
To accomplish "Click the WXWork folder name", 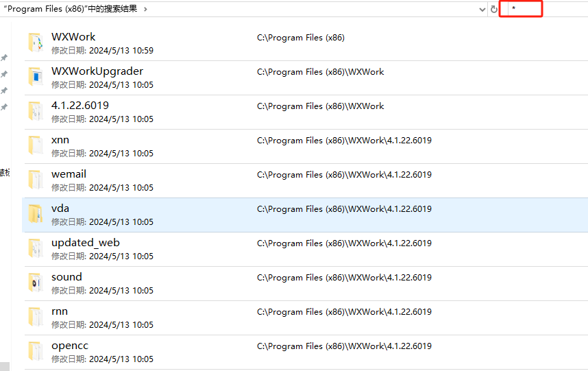I will tap(73, 37).
